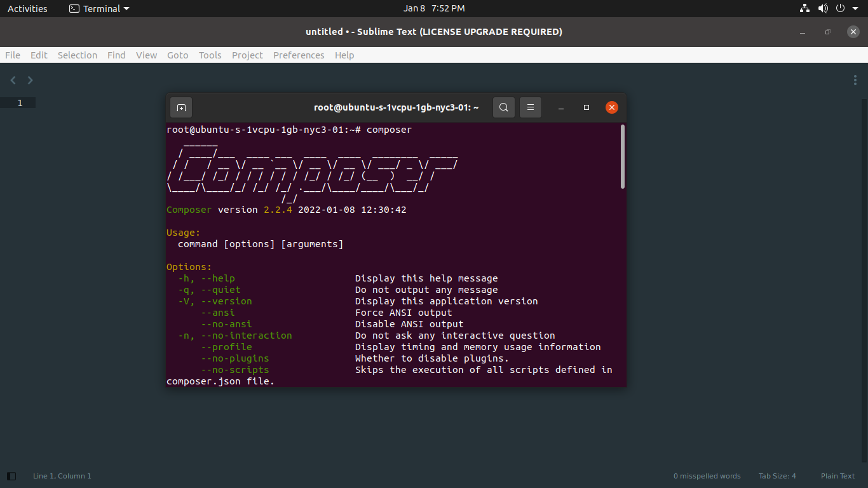The height and width of the screenshot is (488, 868).
Task: Click Activities in the top bar
Action: (x=27, y=8)
